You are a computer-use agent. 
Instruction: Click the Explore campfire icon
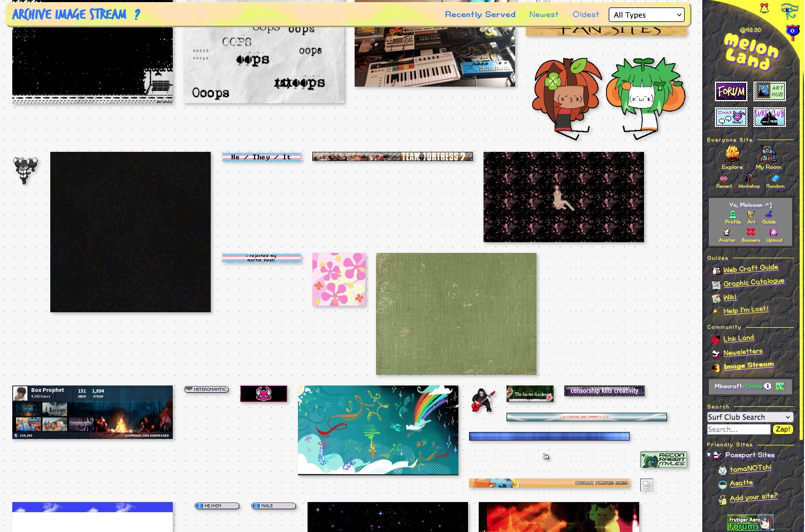pyautogui.click(x=732, y=154)
